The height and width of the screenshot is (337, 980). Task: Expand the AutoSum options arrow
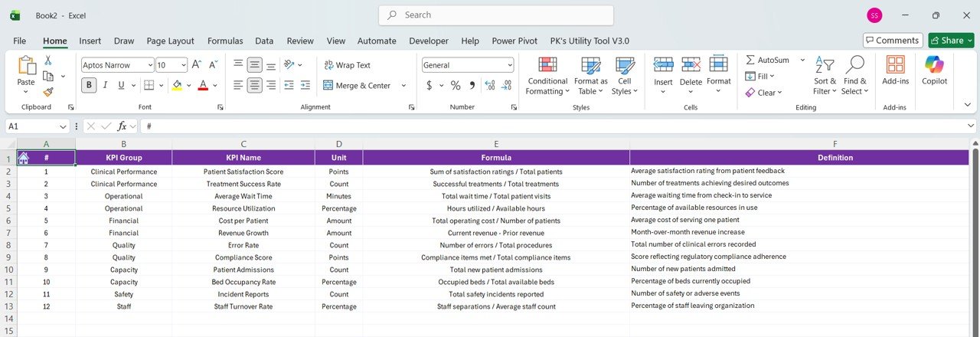click(x=802, y=60)
